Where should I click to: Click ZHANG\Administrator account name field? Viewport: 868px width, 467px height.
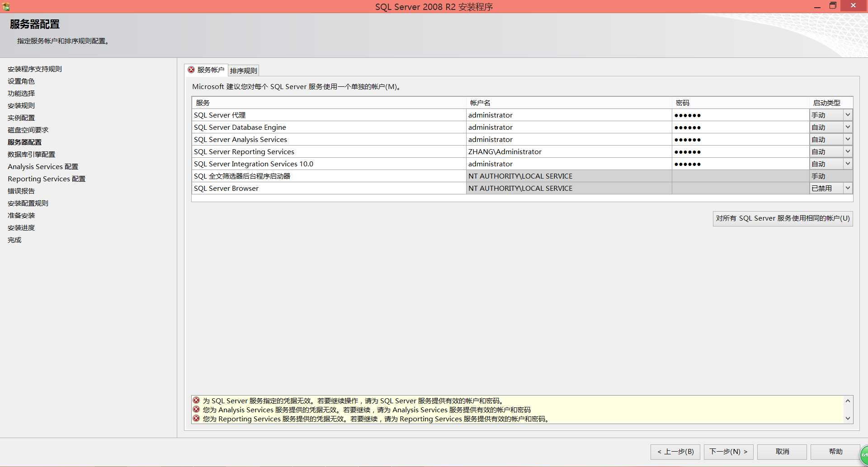pos(569,151)
